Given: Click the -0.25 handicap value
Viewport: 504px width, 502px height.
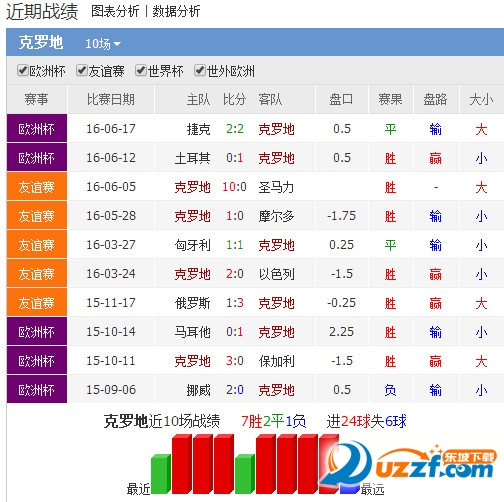Looking at the screenshot, I should pos(341,303).
